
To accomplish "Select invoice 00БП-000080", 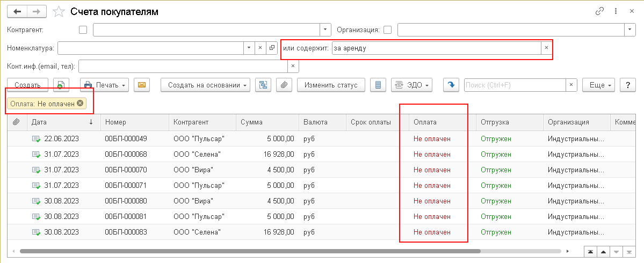I will pos(322,201).
